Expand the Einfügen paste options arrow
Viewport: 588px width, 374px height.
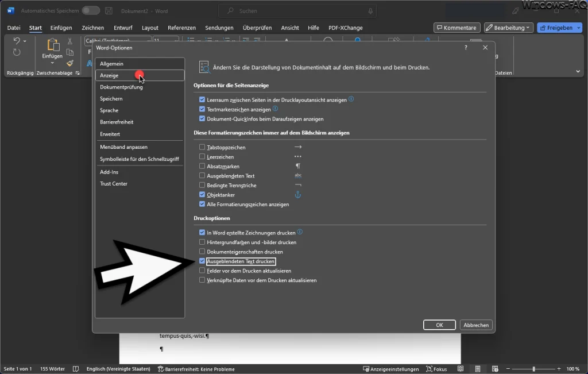(x=52, y=63)
